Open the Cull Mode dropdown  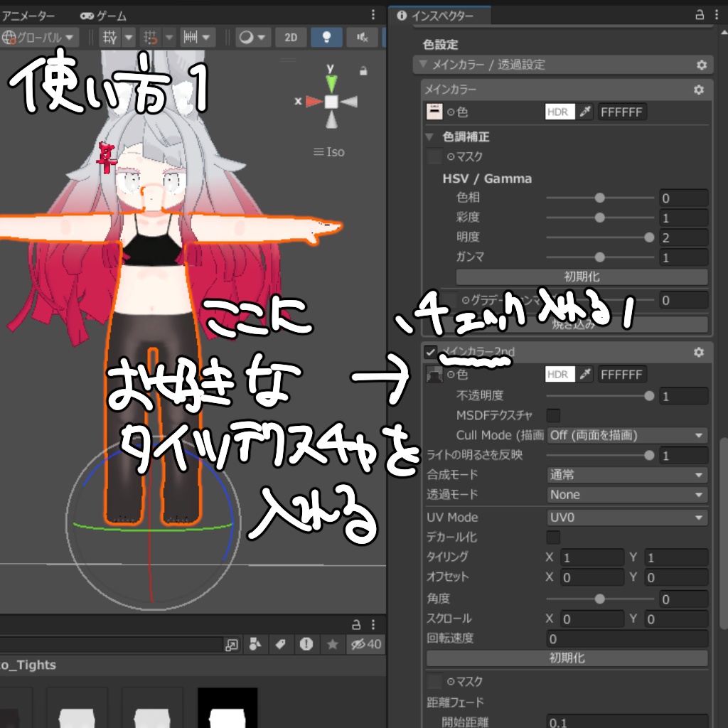(626, 435)
